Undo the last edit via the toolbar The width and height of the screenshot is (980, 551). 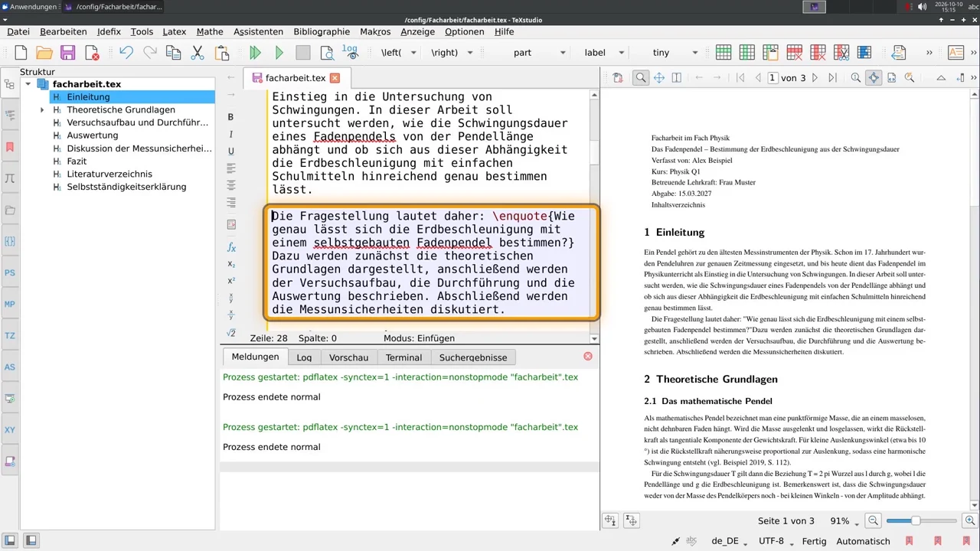[x=126, y=53]
